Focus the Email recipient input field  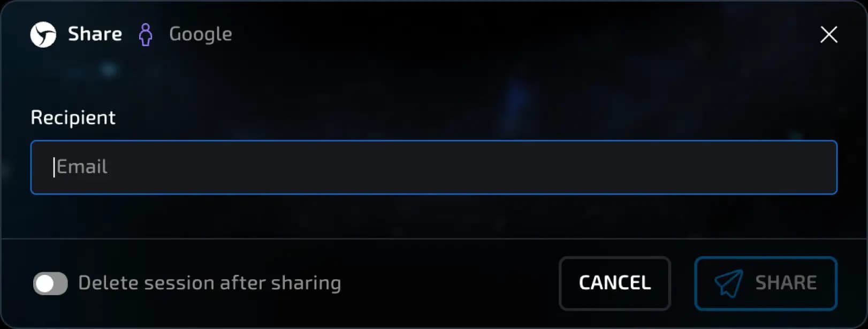point(434,167)
